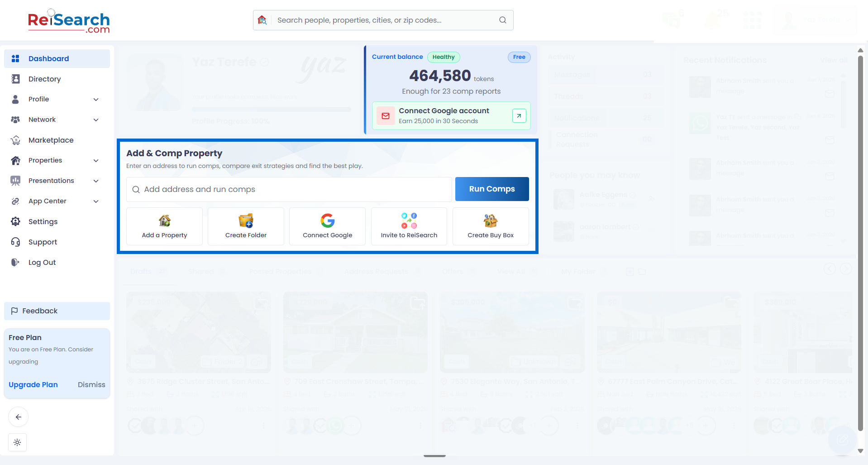
Task: Click the house icon in the top search bar
Action: 262,20
